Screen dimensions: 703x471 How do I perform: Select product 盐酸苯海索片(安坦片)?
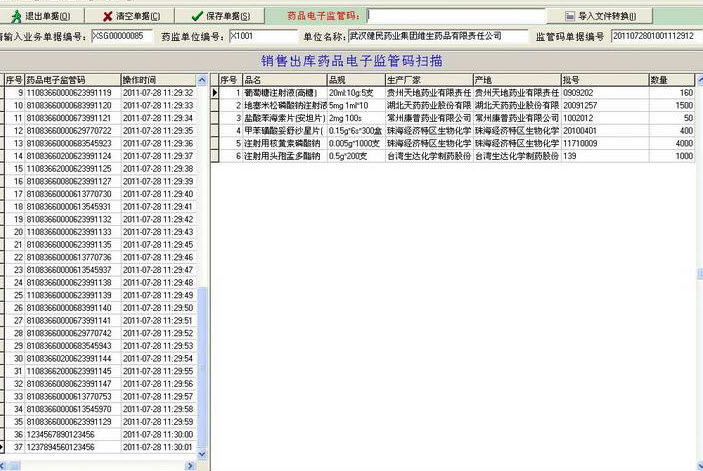pos(284,118)
